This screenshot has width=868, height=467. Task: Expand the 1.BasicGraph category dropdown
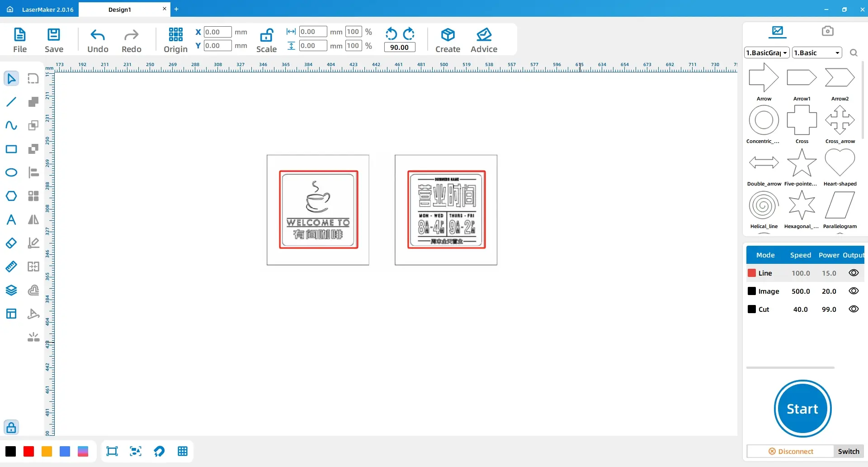click(x=767, y=53)
